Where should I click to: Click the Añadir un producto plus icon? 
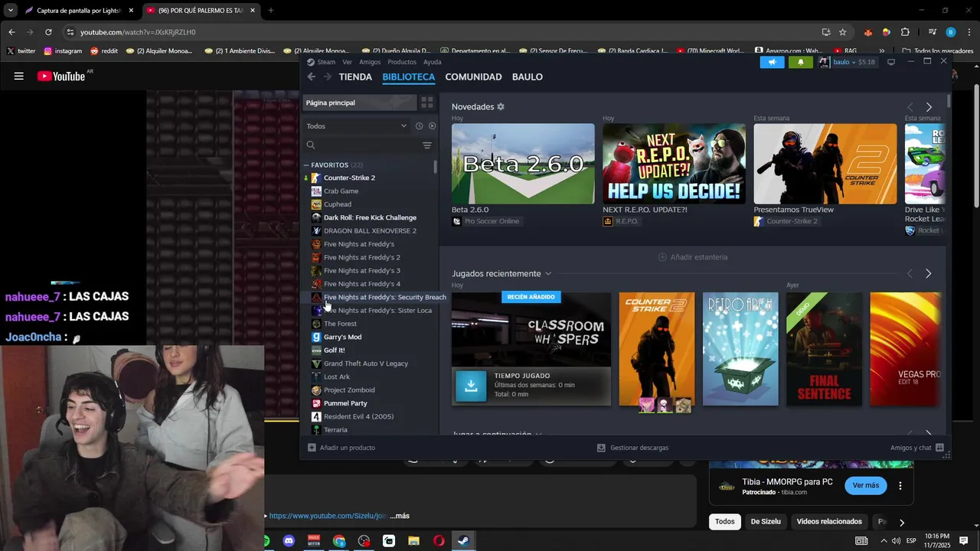(x=312, y=448)
